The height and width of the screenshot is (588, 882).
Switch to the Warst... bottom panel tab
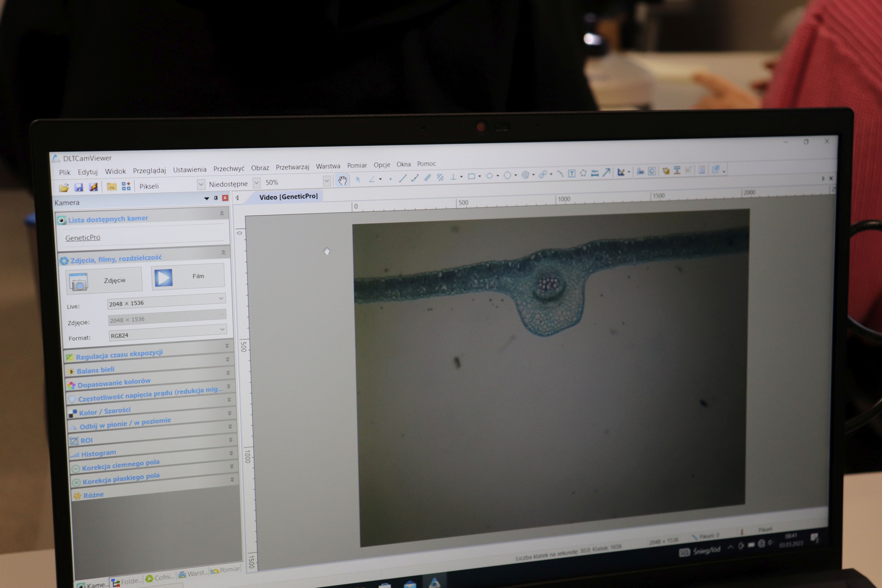tap(193, 574)
